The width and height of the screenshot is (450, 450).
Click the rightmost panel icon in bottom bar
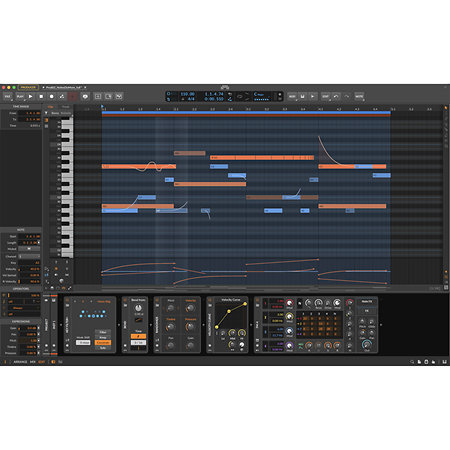444,362
